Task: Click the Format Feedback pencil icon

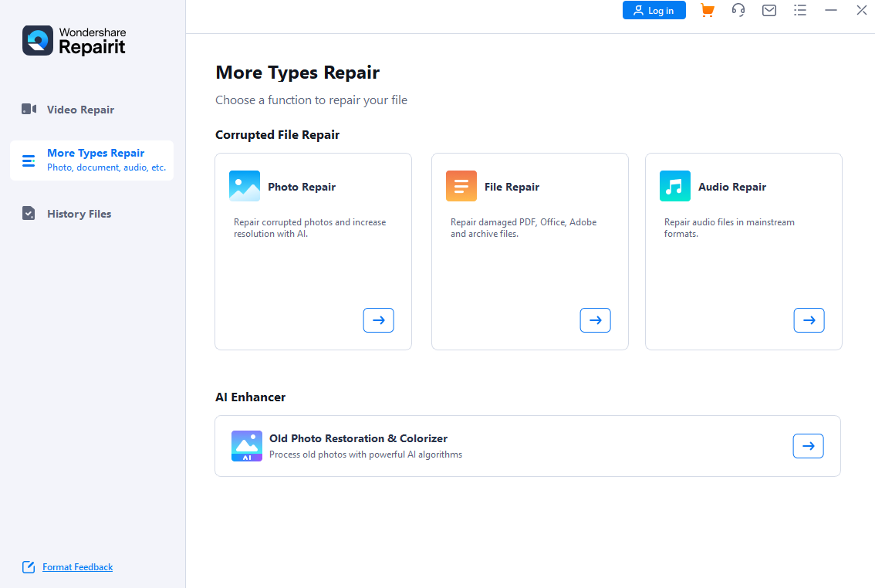Action: tap(29, 567)
